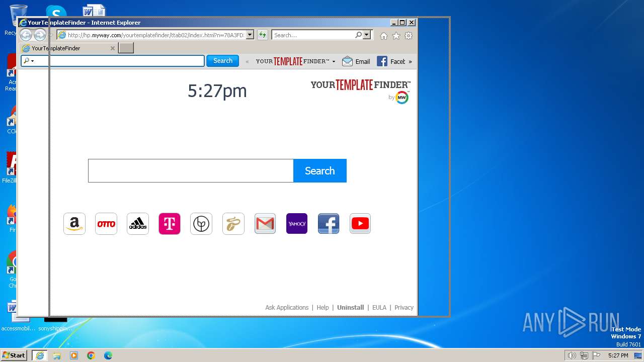Focus the IE Search... box

tap(313, 35)
